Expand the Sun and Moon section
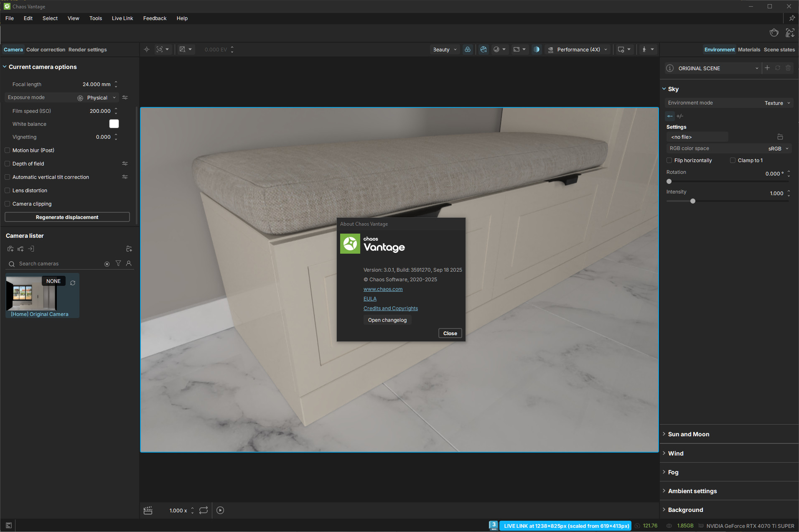Screen dimensions: 799x532 (x=688, y=434)
